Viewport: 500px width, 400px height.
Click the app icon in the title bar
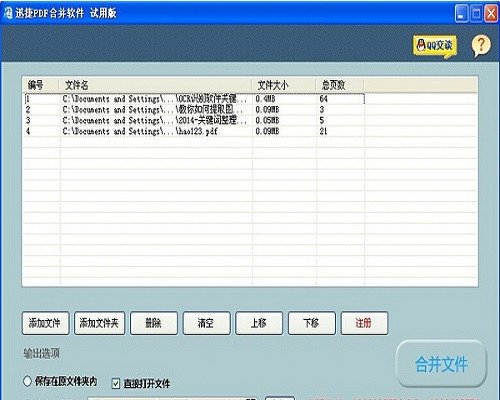(x=8, y=13)
